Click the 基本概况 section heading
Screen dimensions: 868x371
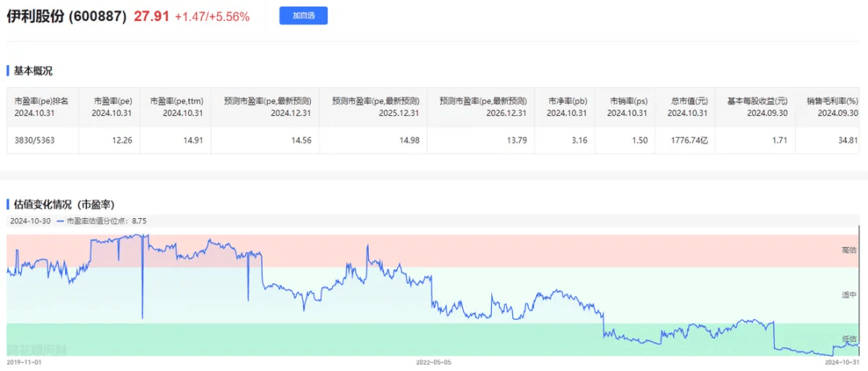pos(33,71)
